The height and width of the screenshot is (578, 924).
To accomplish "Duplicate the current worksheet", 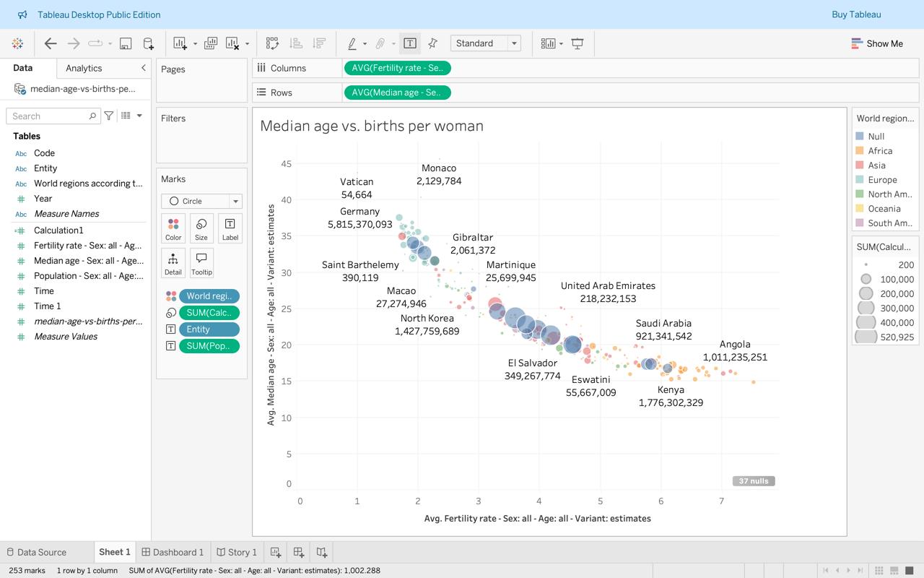I will (211, 43).
